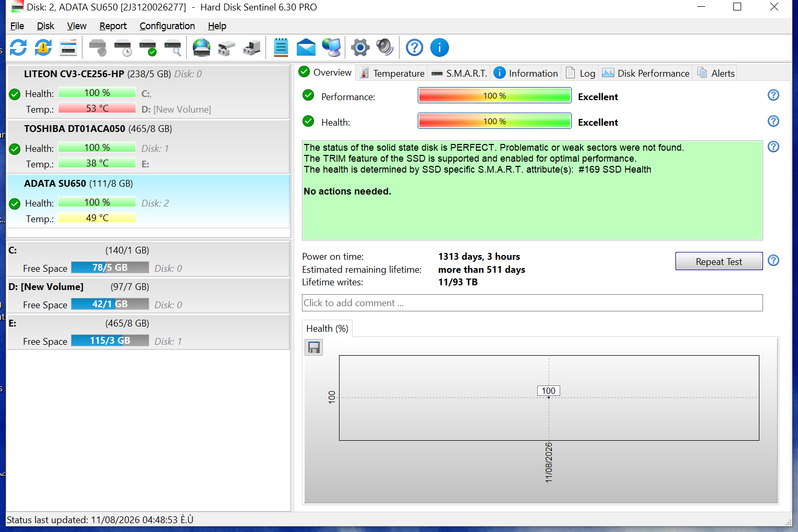The height and width of the screenshot is (532, 798).
Task: Open the View menu
Action: coord(77,26)
